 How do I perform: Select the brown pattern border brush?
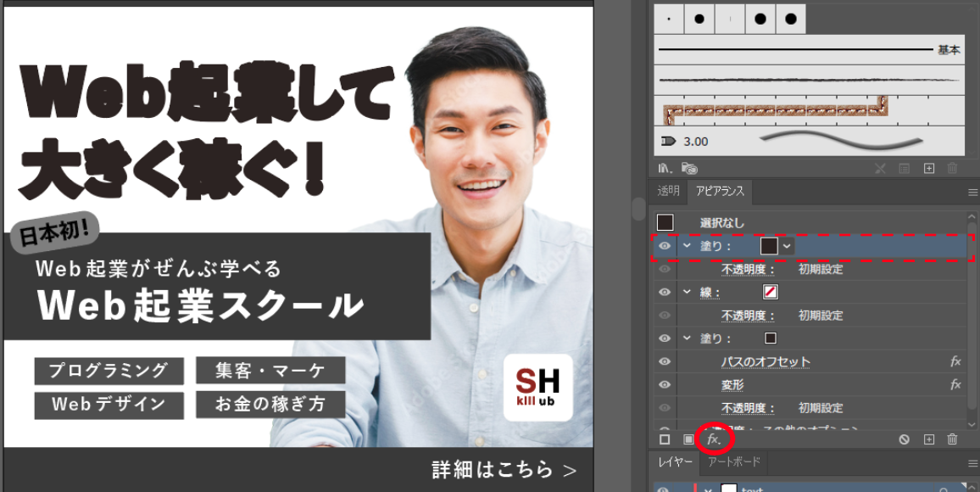click(810, 110)
